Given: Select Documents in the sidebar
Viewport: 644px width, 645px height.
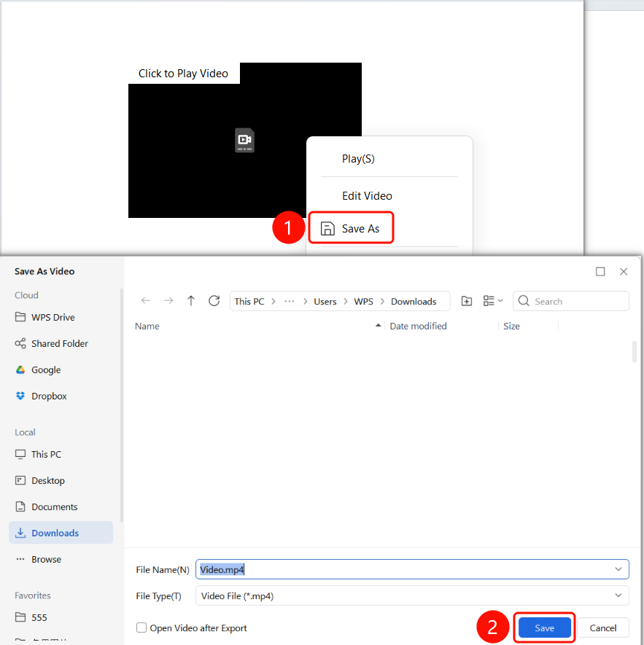Looking at the screenshot, I should click(61, 507).
